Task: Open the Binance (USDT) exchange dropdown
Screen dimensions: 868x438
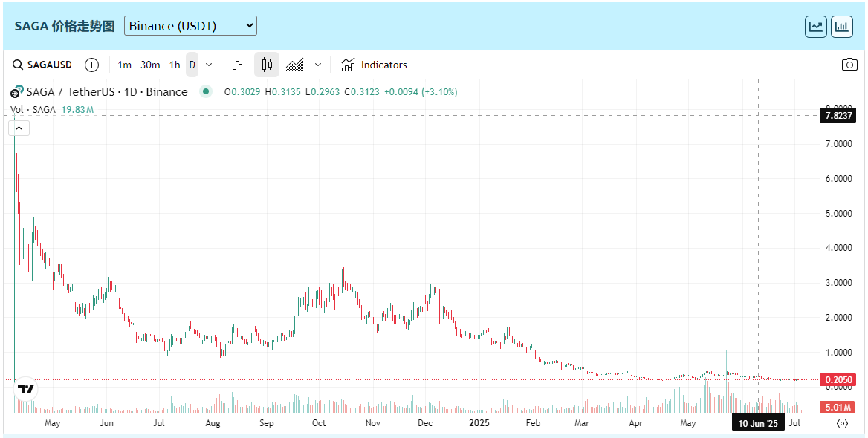Action: (x=190, y=26)
